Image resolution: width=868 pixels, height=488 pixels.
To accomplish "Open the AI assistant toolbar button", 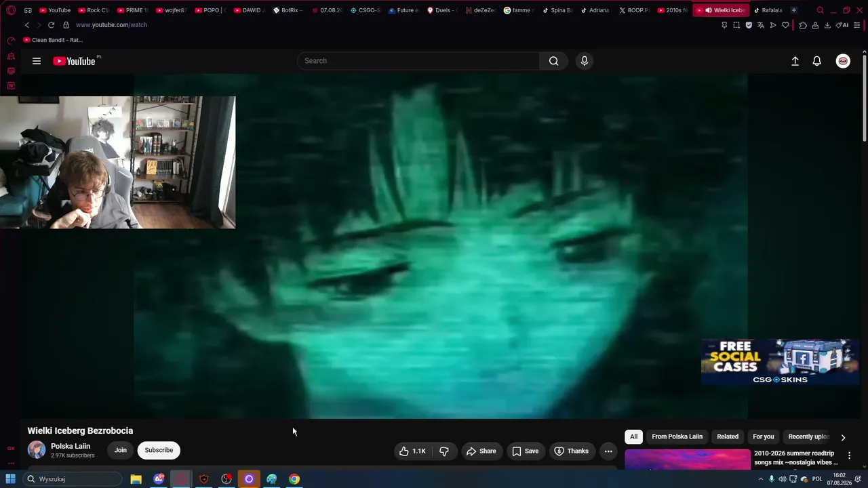I will click(842, 25).
